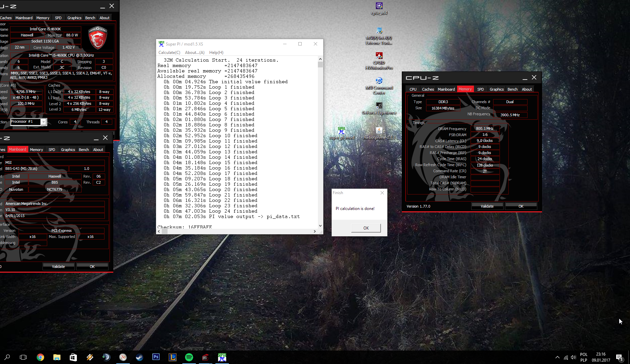This screenshot has width=630, height=364.
Task: Click OK in the Memory CPU-Z window
Action: (521, 206)
